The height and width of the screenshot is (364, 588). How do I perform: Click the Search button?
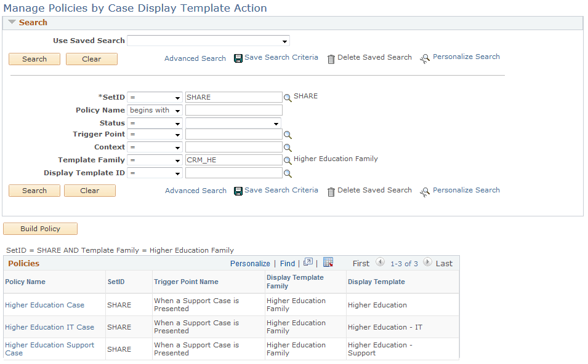[34, 59]
